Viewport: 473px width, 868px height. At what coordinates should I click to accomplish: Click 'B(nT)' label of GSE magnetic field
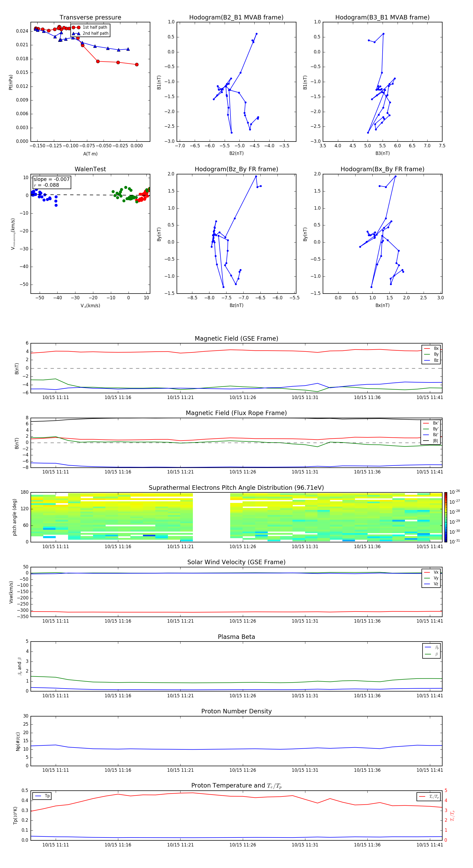point(17,368)
